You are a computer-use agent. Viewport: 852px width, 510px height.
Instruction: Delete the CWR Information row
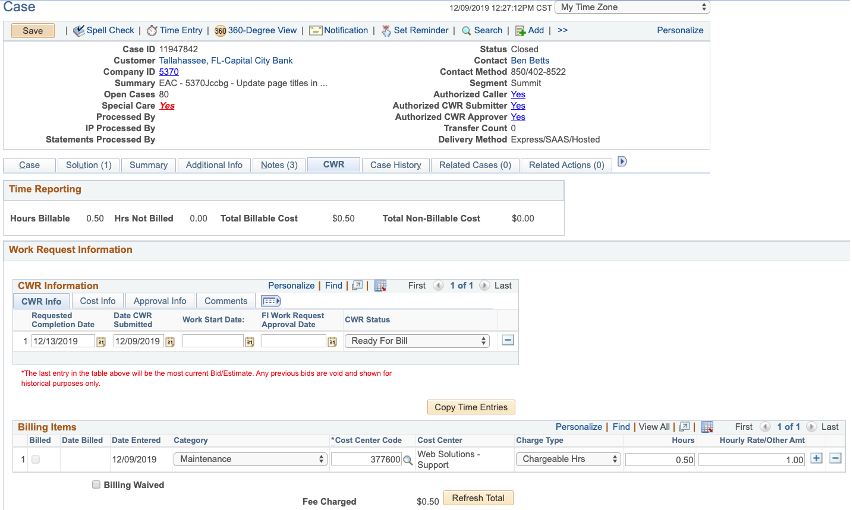[x=508, y=341]
